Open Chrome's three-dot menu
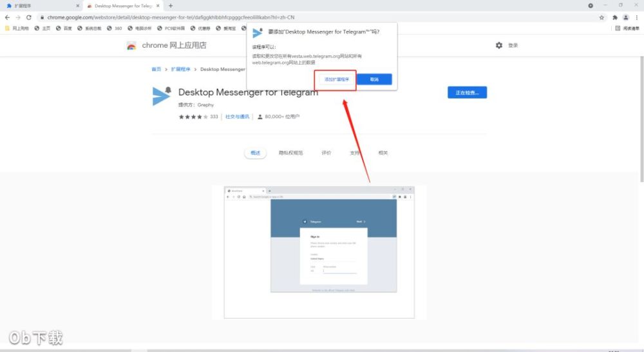The width and height of the screenshot is (644, 352). click(637, 17)
